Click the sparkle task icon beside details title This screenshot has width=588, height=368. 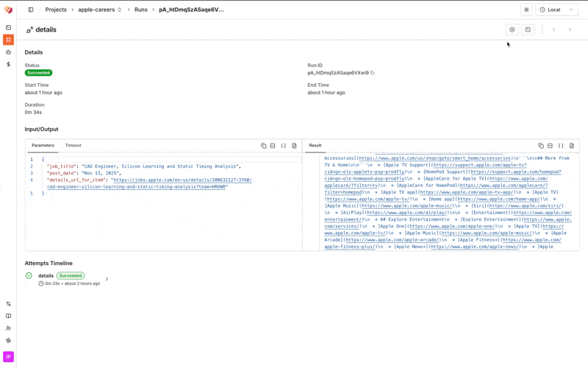pos(29,29)
